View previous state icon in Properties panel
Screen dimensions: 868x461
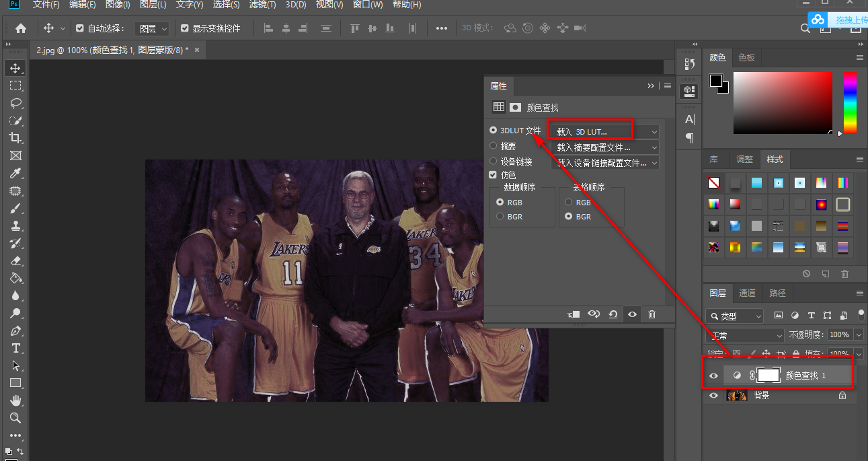(x=594, y=314)
